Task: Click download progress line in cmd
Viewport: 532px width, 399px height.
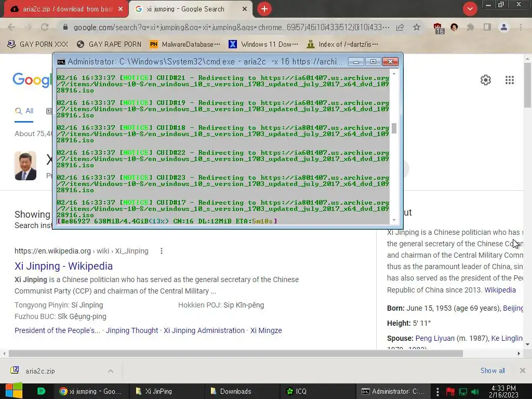Action: pos(167,221)
